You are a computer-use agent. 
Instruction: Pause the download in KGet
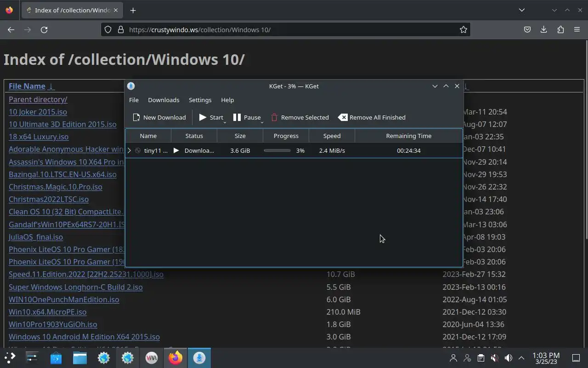[247, 117]
